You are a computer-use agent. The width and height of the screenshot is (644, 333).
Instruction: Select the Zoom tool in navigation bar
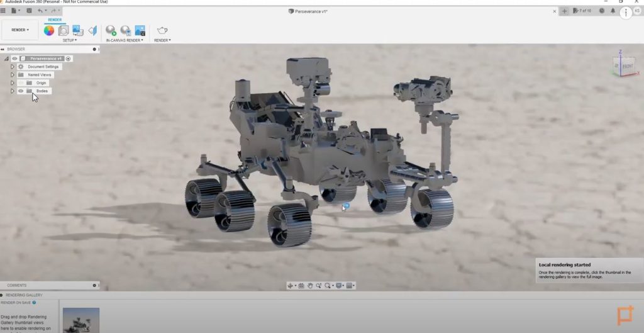click(319, 286)
